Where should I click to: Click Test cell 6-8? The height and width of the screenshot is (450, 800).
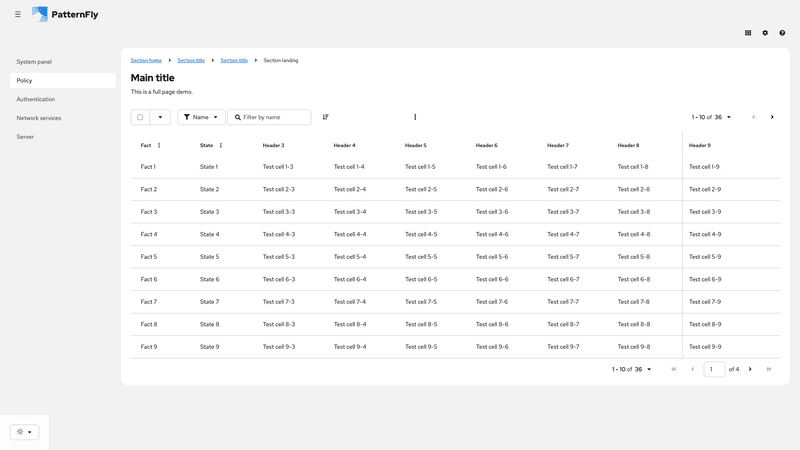[x=634, y=279]
